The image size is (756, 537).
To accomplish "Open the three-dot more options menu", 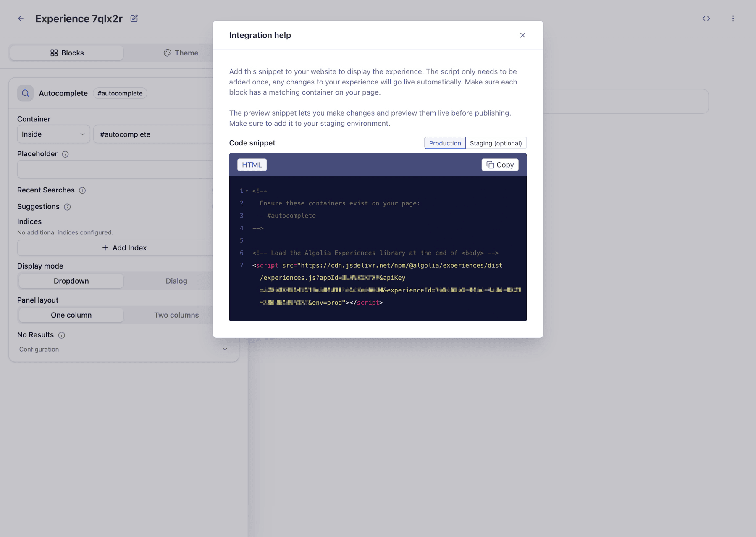I will pyautogui.click(x=733, y=18).
